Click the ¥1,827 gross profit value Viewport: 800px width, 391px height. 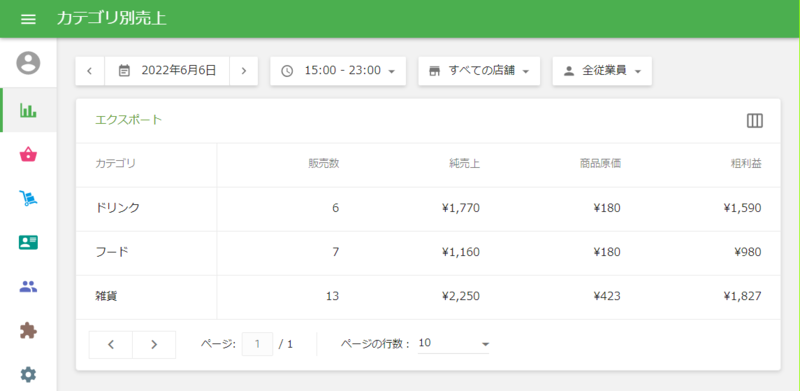coord(742,297)
